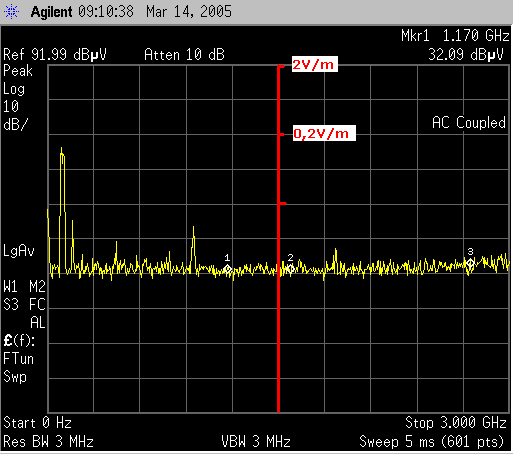Screen dimensions: 513x454
Task: Click the red vertical limit line
Action: click(x=278, y=238)
